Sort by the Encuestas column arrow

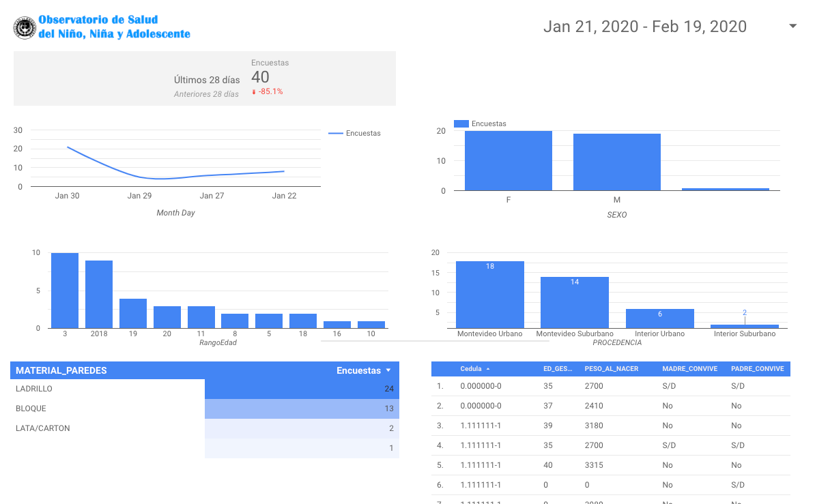388,370
